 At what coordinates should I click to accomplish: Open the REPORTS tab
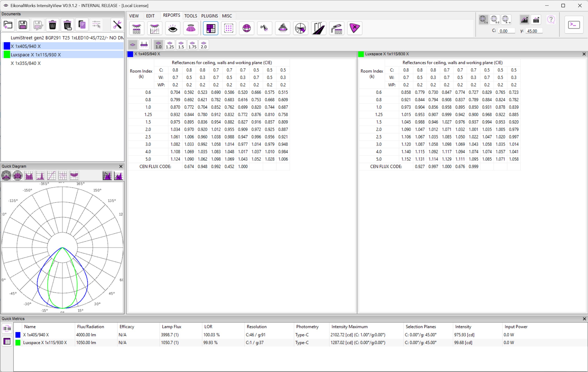(x=172, y=15)
